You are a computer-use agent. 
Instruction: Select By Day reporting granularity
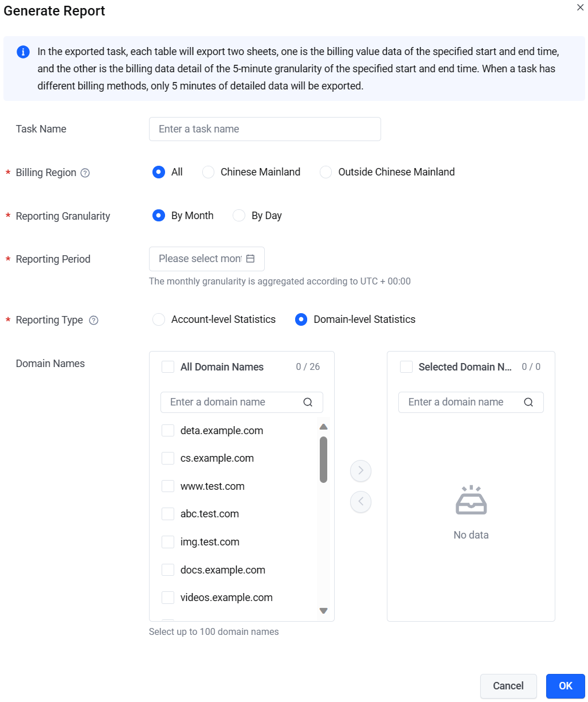point(239,216)
